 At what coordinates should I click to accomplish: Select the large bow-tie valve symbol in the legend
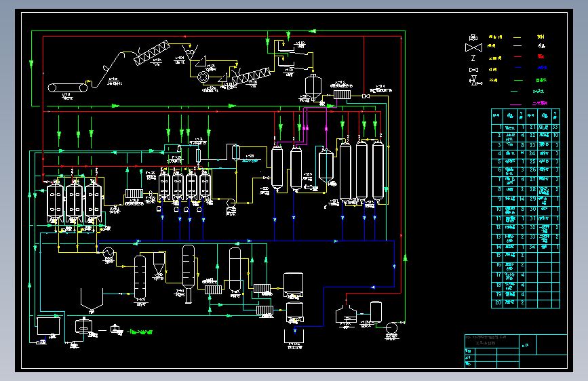[x=473, y=47]
